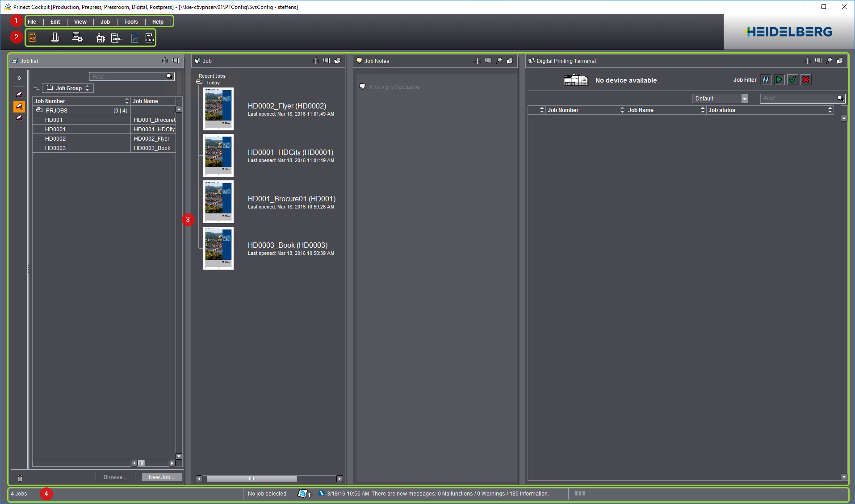Open the View menu
Viewport: 855px width, 504px height.
(80, 22)
